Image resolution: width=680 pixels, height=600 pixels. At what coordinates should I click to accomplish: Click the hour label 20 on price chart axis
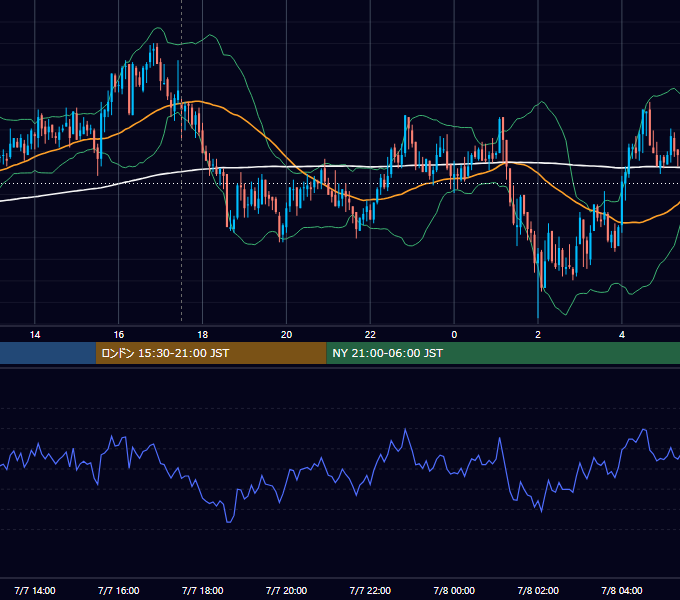286,335
